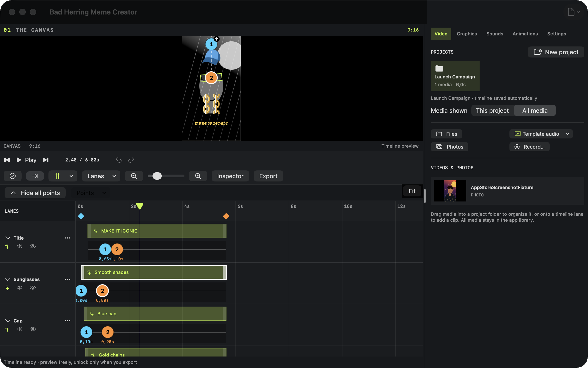Open the Template audio dropdown
The image size is (588, 368).
[541, 134]
